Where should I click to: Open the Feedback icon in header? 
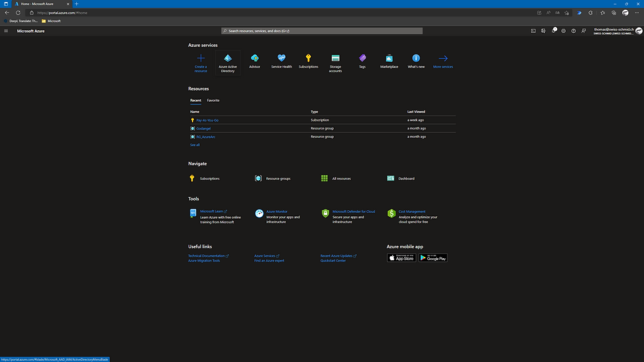coord(584,31)
